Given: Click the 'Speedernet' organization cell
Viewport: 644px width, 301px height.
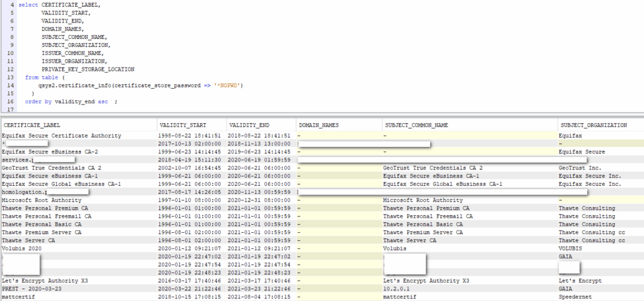Looking at the screenshot, I should 575,297.
